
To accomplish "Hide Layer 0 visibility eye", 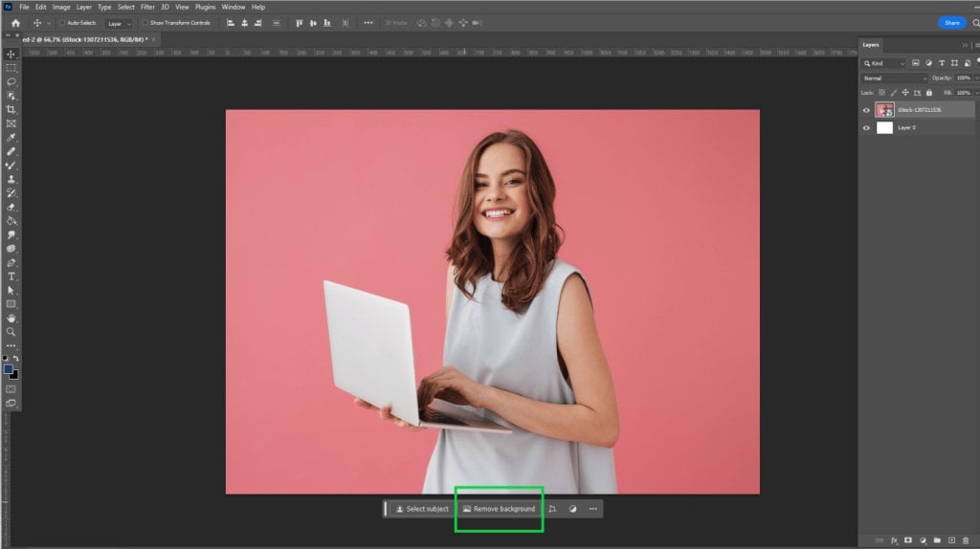I will (866, 128).
